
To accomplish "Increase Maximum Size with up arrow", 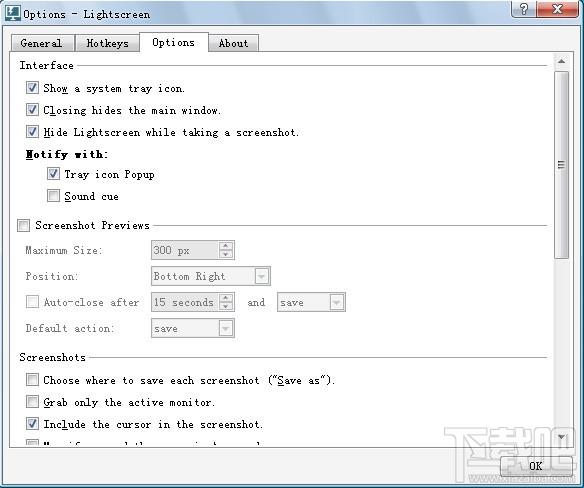I will pos(226,246).
